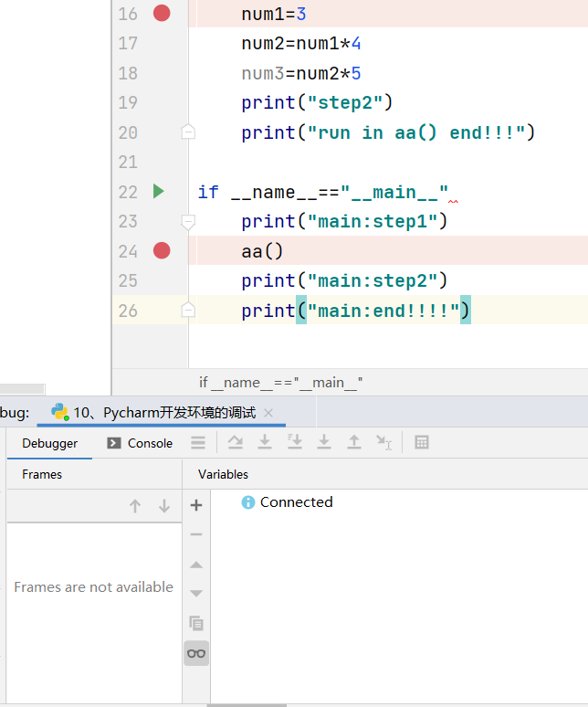Place the cursor on line 17 'num2=num1*4'
Viewport: 588px width, 707px height.
point(301,43)
